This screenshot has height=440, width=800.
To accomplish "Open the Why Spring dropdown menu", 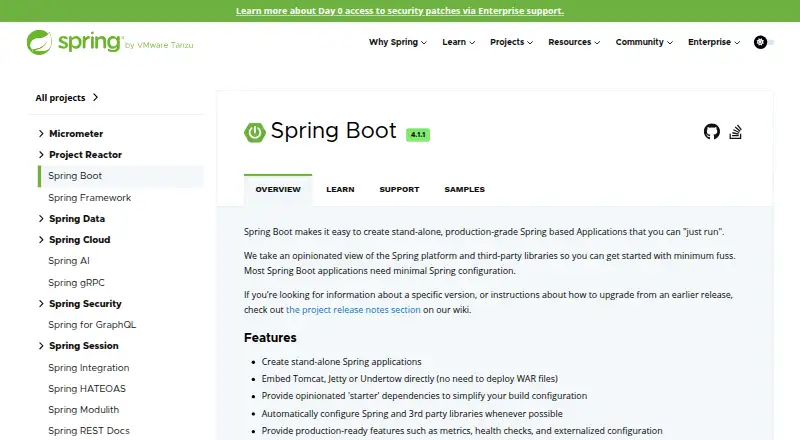I will (x=398, y=42).
